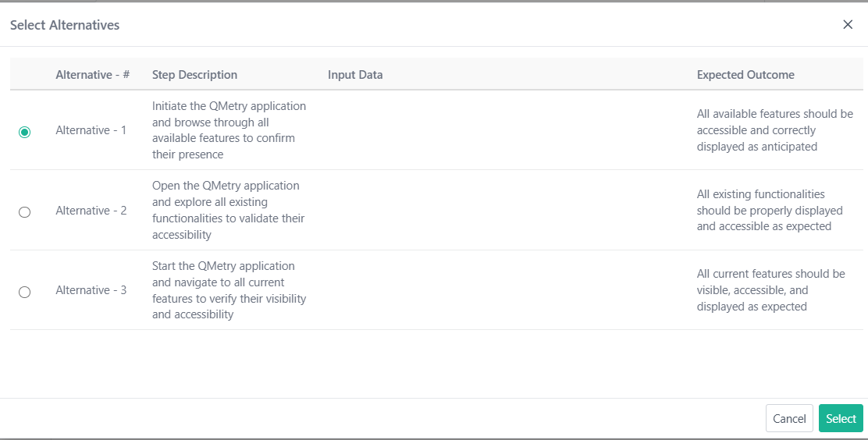The width and height of the screenshot is (868, 440).
Task: Choose the Alternative - 2 radio button
Action: tap(24, 212)
